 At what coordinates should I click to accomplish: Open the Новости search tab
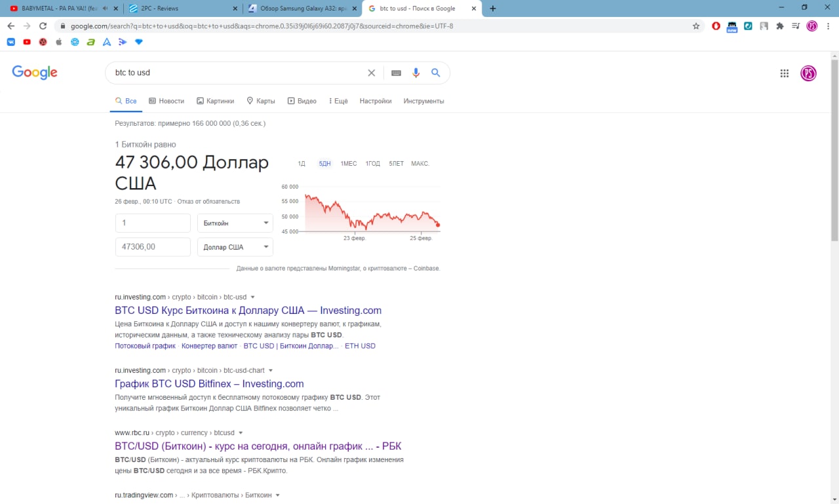point(166,101)
